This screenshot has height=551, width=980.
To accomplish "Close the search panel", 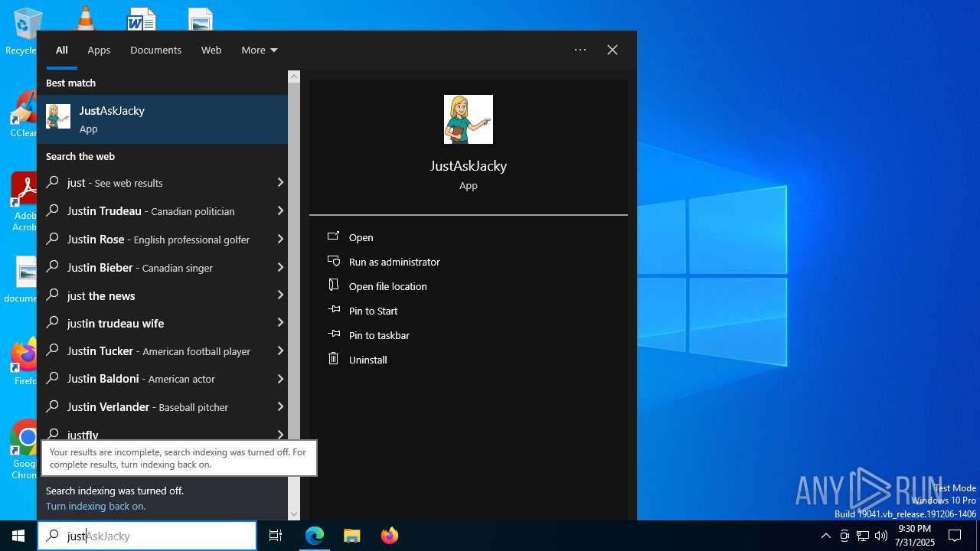I will (x=612, y=50).
